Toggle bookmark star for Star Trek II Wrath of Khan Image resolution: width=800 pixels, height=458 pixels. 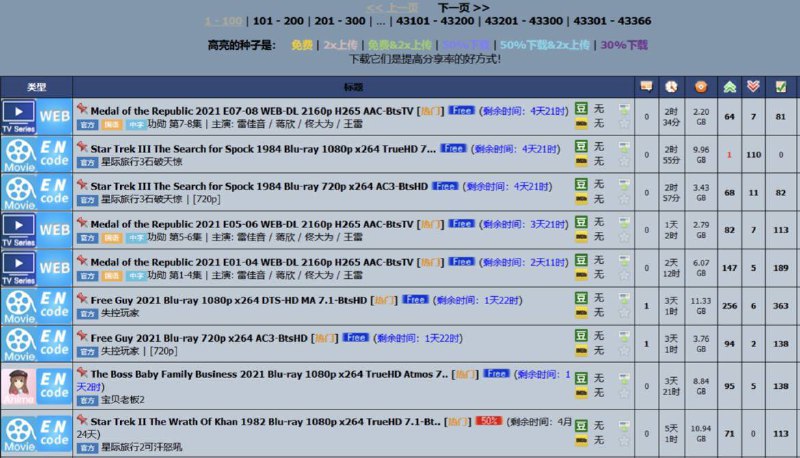pyautogui.click(x=624, y=441)
